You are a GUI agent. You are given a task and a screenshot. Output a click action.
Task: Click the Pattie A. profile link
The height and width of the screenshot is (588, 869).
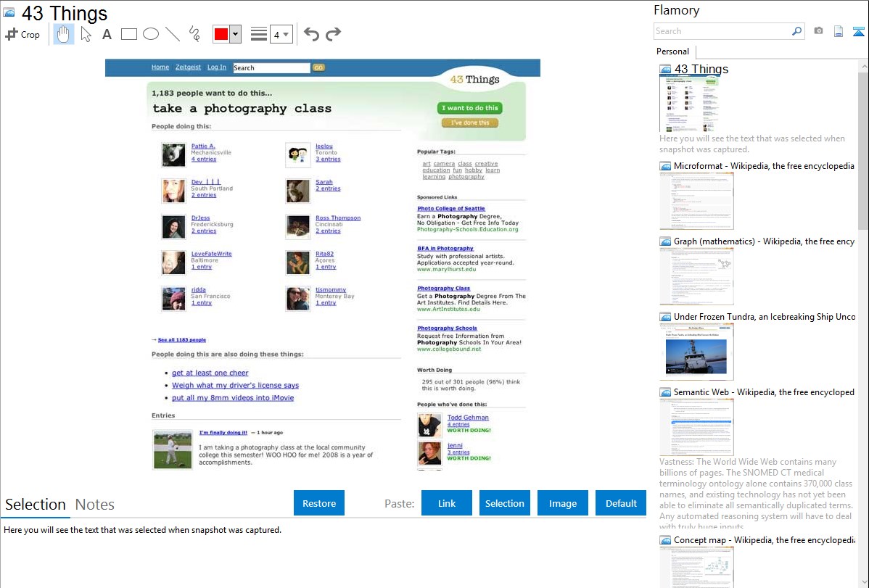pyautogui.click(x=203, y=146)
